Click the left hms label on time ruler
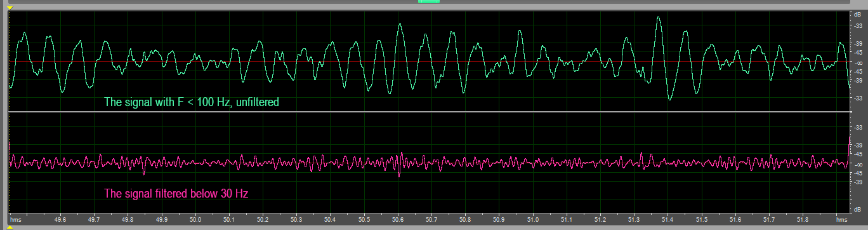The height and width of the screenshot is (230, 868). (x=16, y=219)
